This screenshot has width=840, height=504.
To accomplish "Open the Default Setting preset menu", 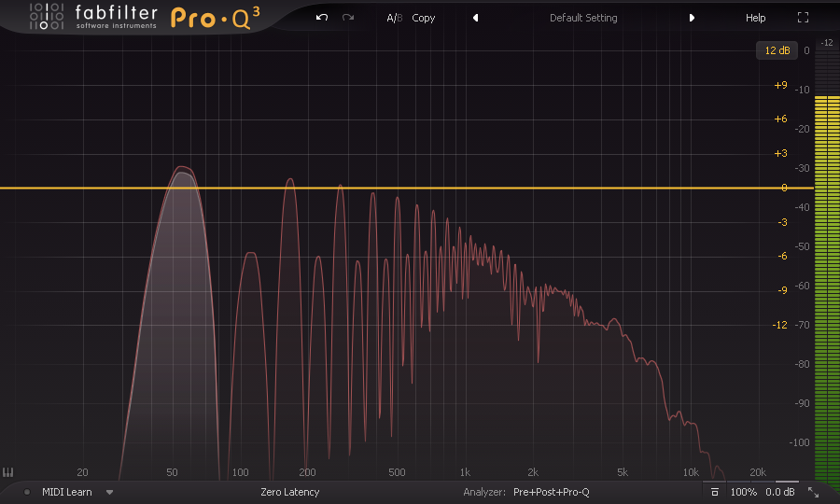I will [583, 18].
